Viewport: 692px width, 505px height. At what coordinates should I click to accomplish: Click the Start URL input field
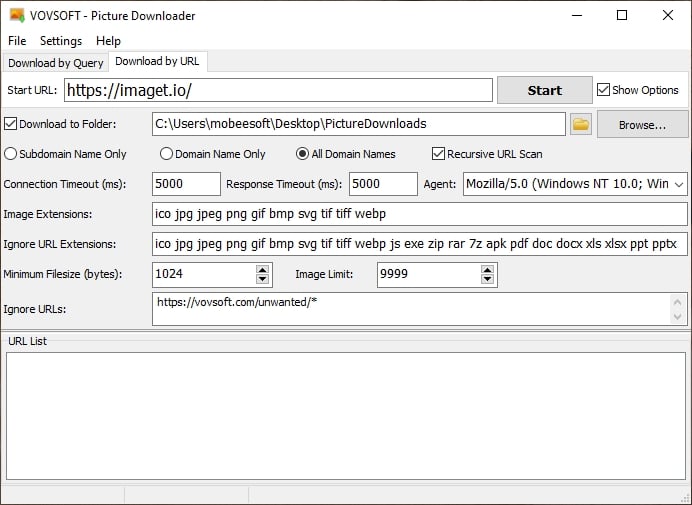[278, 90]
